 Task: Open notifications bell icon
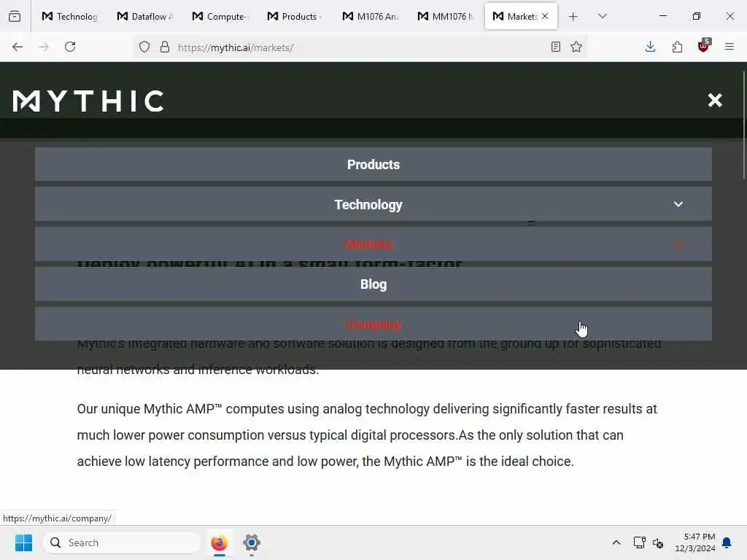coord(727,542)
